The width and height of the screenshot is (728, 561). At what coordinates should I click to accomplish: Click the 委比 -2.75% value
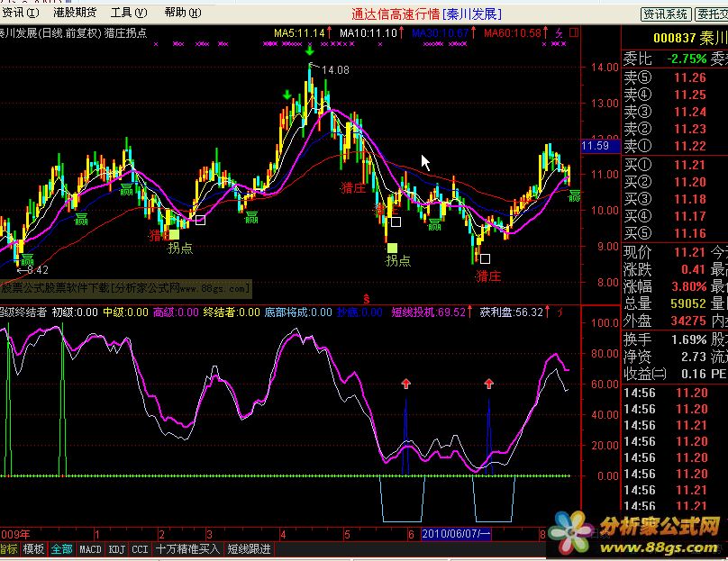point(687,59)
